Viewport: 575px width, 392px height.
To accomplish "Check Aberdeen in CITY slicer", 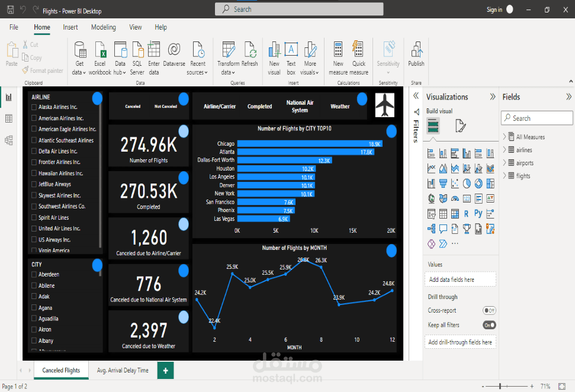I will (x=34, y=274).
